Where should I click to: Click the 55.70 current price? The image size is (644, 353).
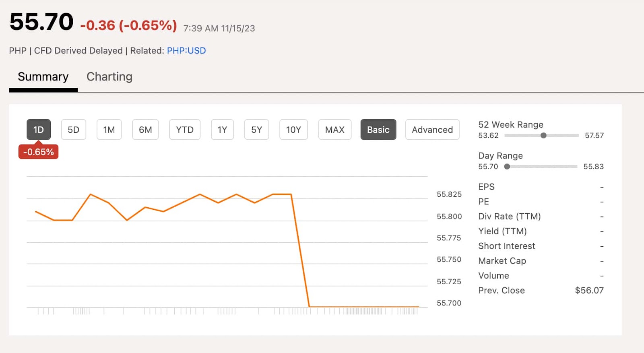click(x=41, y=22)
